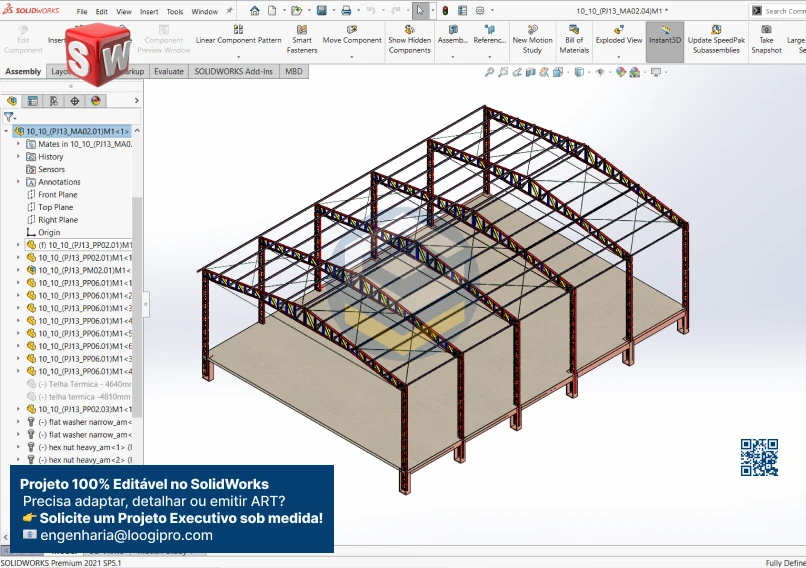Click the Smart Fasteners tool
Image resolution: width=806 pixels, height=568 pixels.
[302, 40]
